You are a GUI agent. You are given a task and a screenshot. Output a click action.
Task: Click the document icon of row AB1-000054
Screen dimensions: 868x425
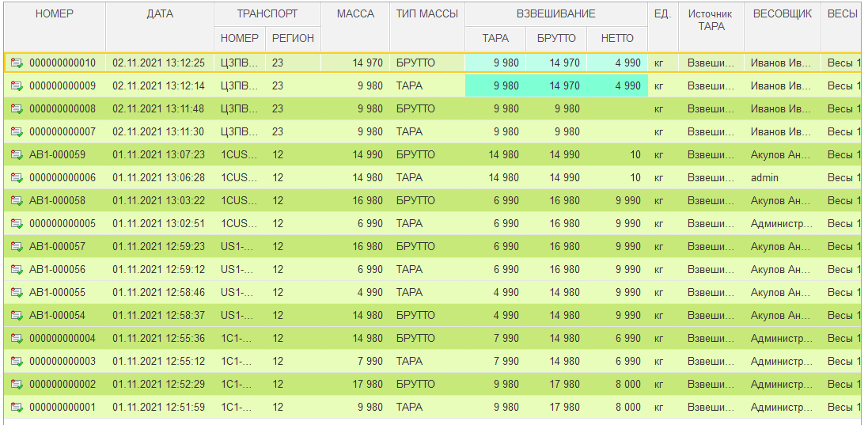tap(17, 316)
